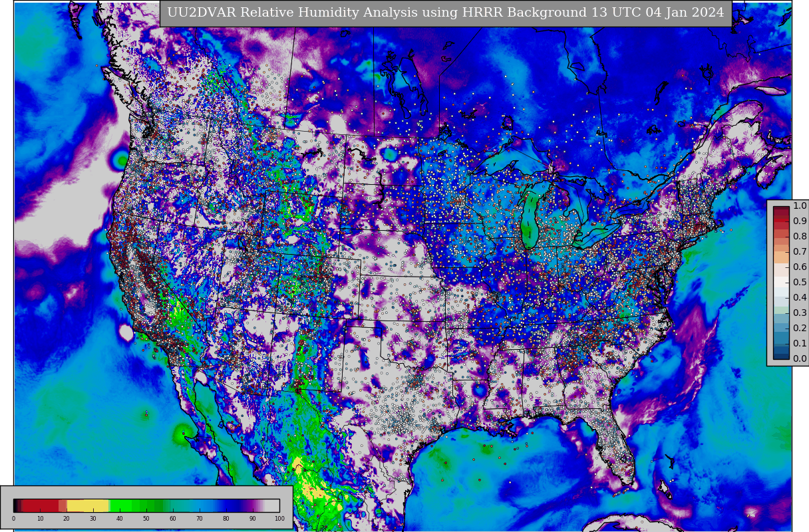This screenshot has width=809, height=532.
Task: Click the '0.9' label on the vertical colorbar
Action: [x=800, y=221]
